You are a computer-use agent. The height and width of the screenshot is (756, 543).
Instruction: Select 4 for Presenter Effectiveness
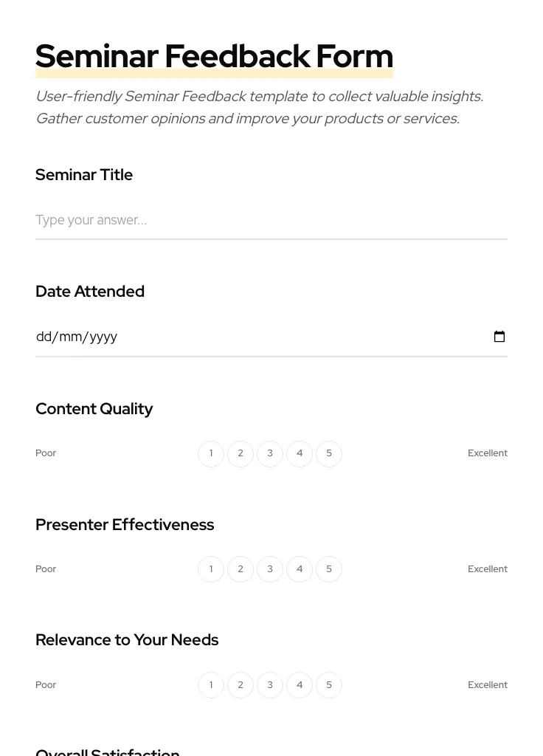[x=300, y=569]
